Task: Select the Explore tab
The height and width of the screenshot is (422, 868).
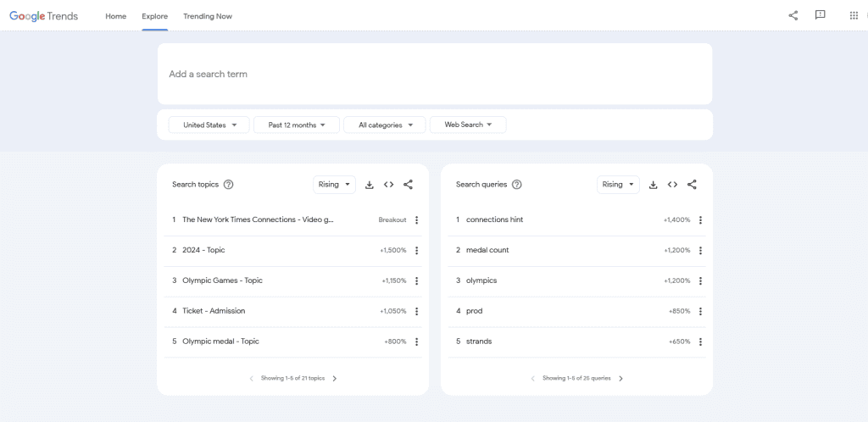Action: click(x=154, y=16)
